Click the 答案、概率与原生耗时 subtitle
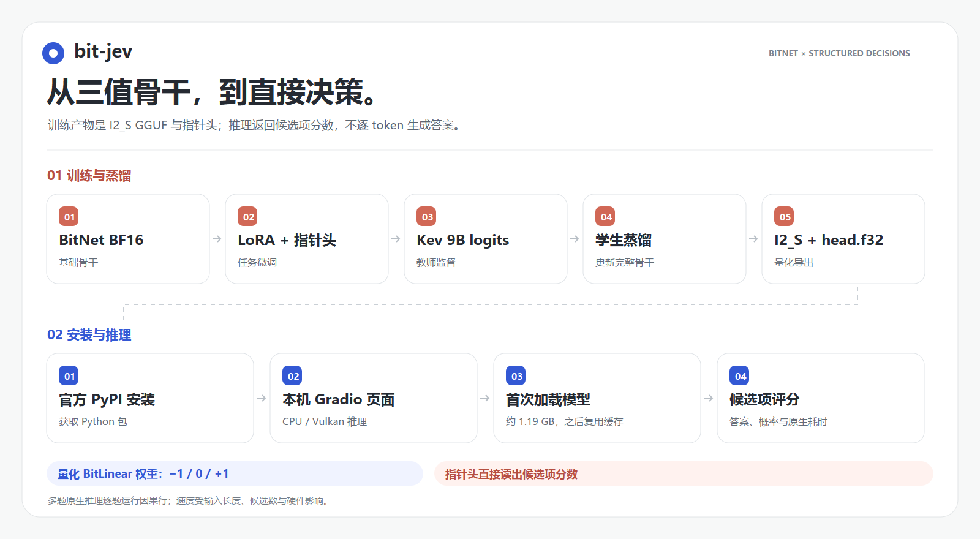The width and height of the screenshot is (980, 539). [x=778, y=421]
